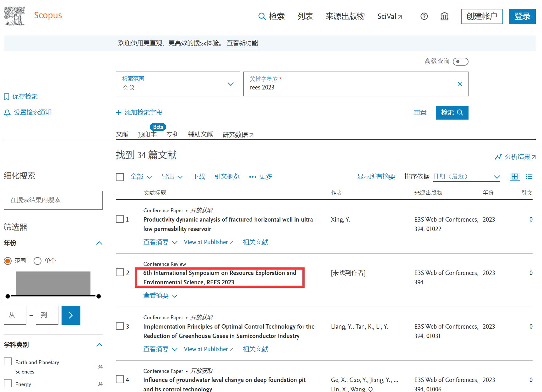
Task: Open the help question mark icon
Action: (424, 16)
